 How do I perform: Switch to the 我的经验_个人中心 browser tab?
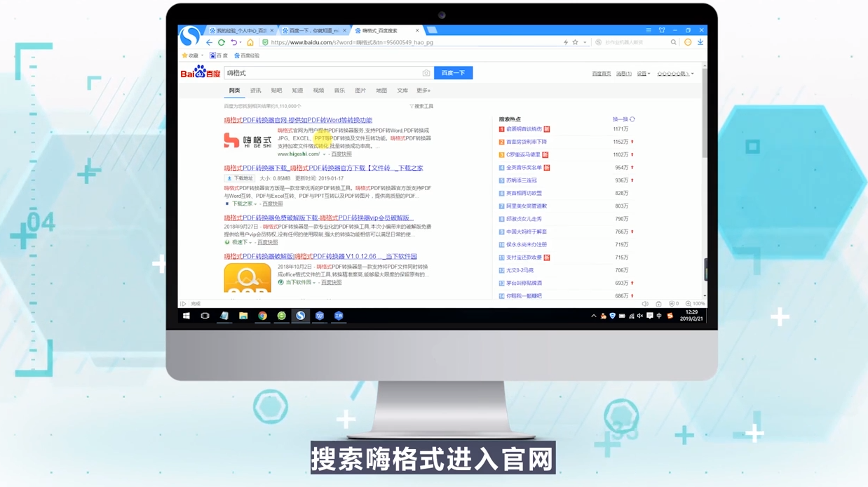(x=241, y=31)
